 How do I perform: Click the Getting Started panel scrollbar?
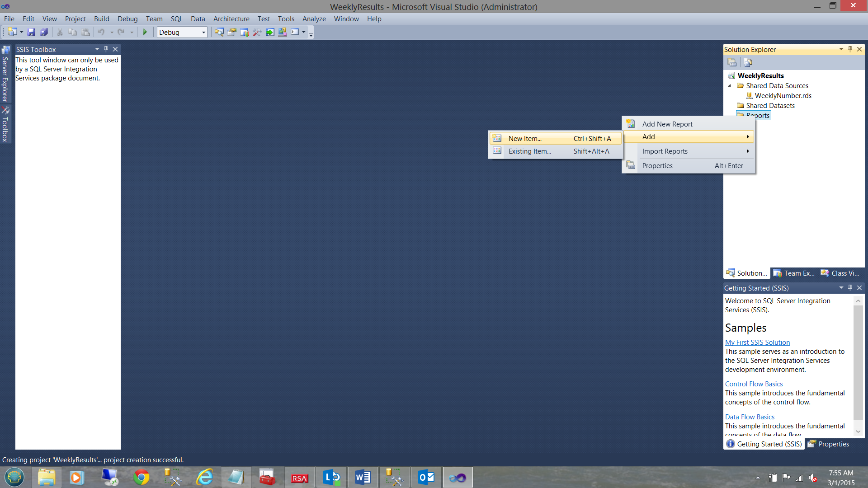click(858, 361)
